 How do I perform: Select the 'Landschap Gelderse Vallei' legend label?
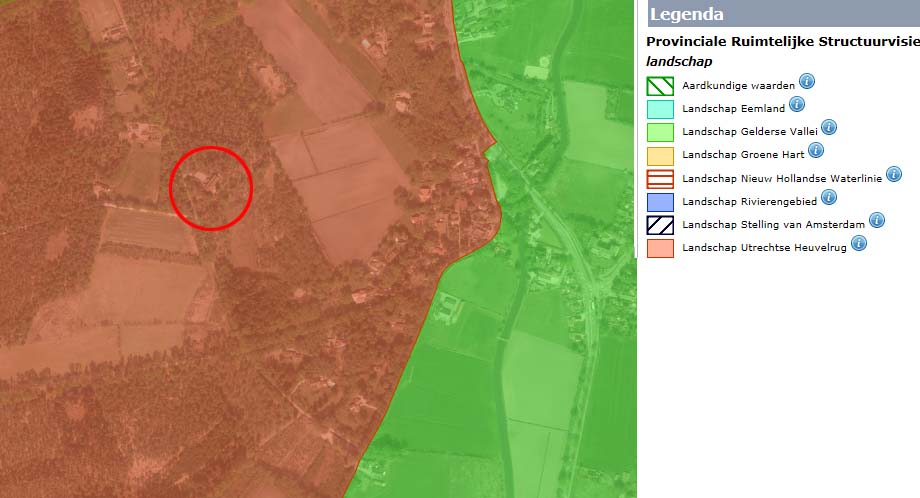coord(750,131)
